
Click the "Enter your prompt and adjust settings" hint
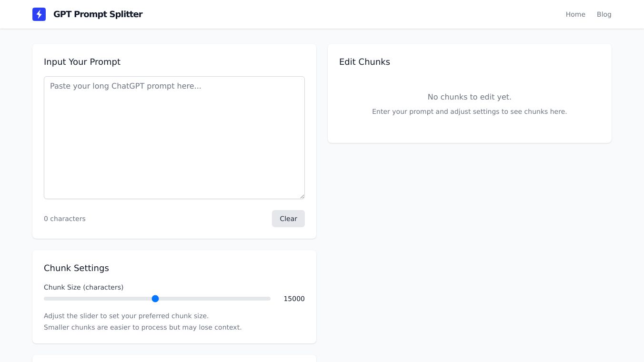point(469,111)
